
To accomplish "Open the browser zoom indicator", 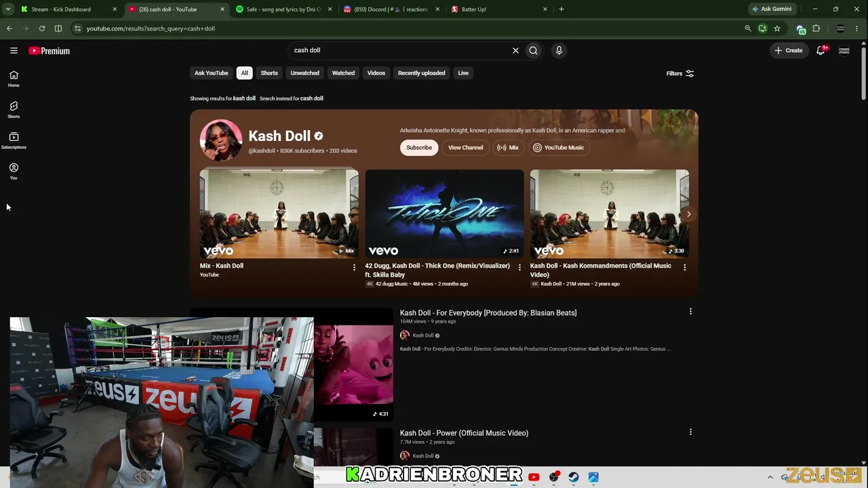I will coord(748,28).
